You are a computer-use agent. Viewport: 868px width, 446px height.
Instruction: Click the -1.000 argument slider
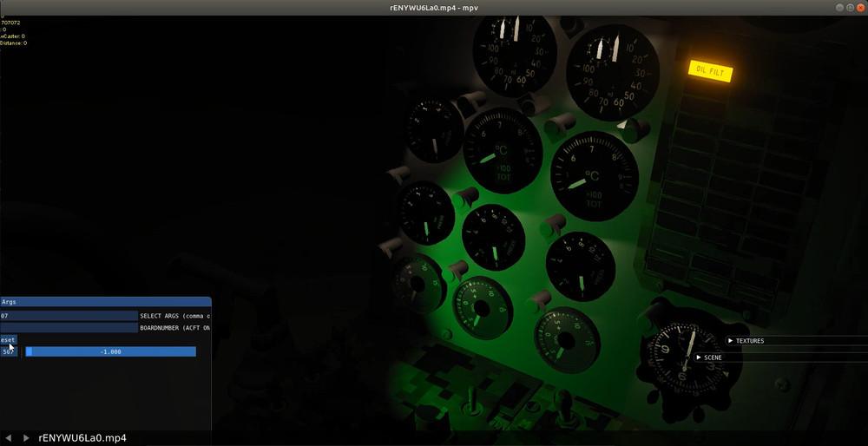[111, 352]
